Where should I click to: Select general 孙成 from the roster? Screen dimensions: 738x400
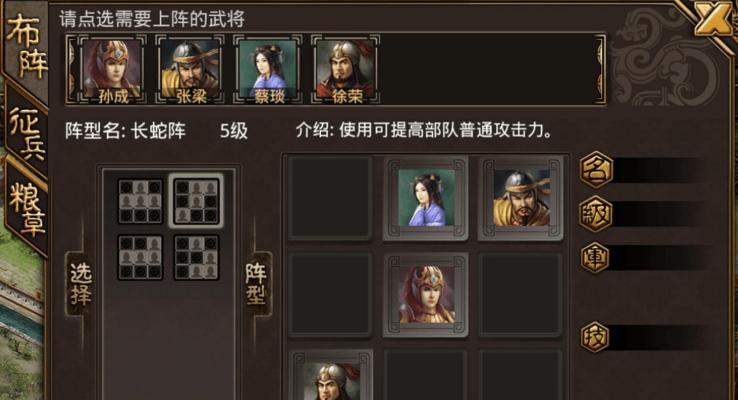(112, 69)
